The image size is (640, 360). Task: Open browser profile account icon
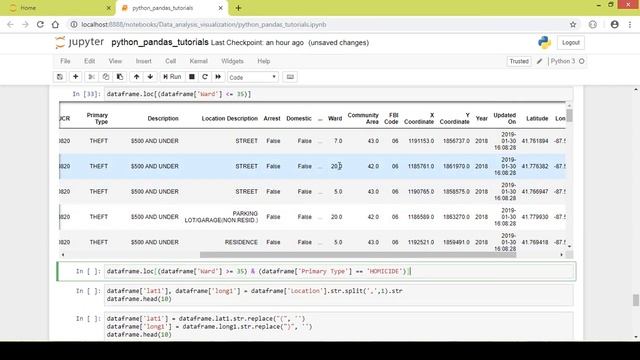click(x=614, y=24)
